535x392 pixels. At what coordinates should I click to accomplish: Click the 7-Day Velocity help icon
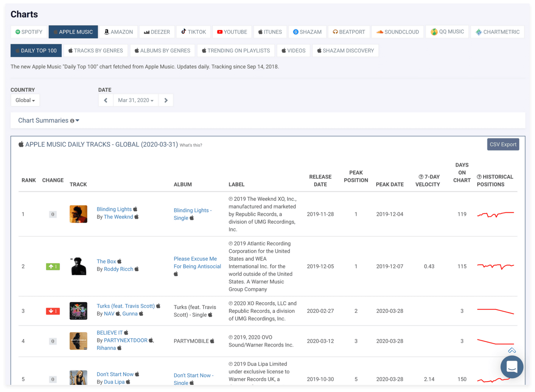coord(421,177)
